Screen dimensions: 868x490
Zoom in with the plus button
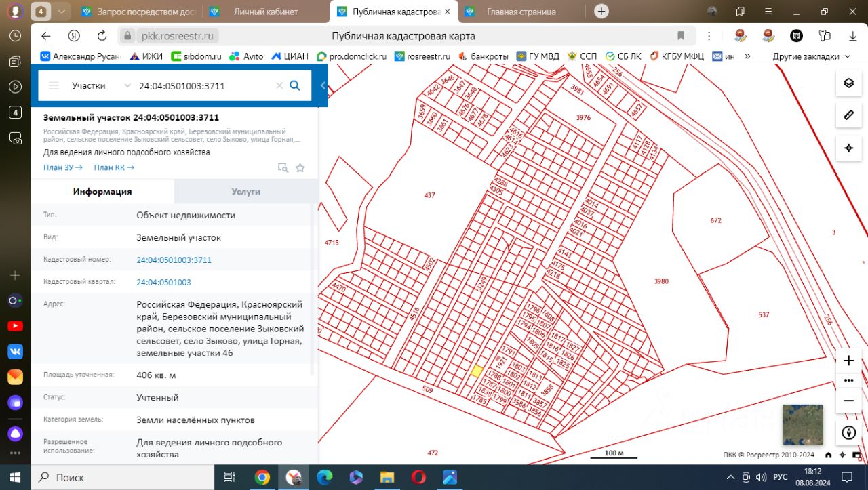click(x=848, y=361)
